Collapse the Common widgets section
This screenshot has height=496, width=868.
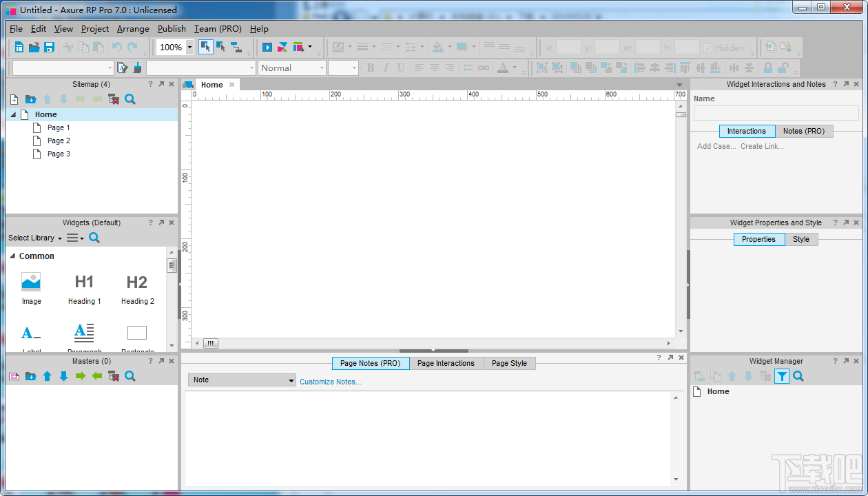coord(13,256)
